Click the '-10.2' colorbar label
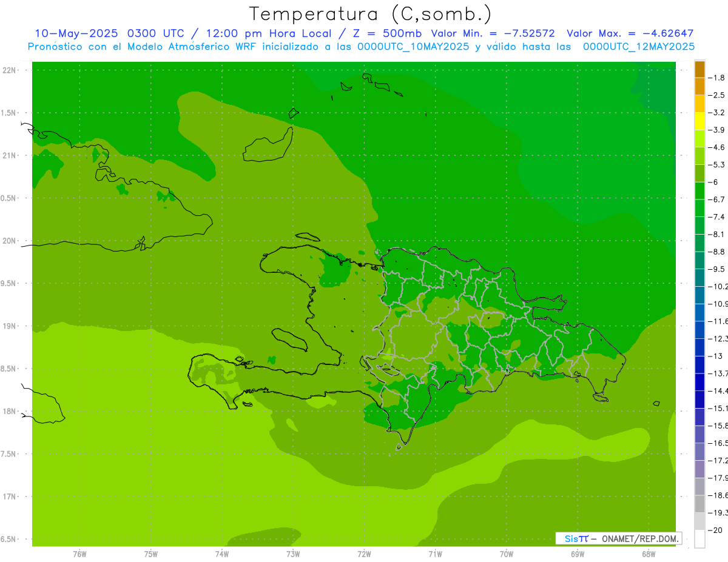Screen dimensions: 728x562 click(718, 286)
